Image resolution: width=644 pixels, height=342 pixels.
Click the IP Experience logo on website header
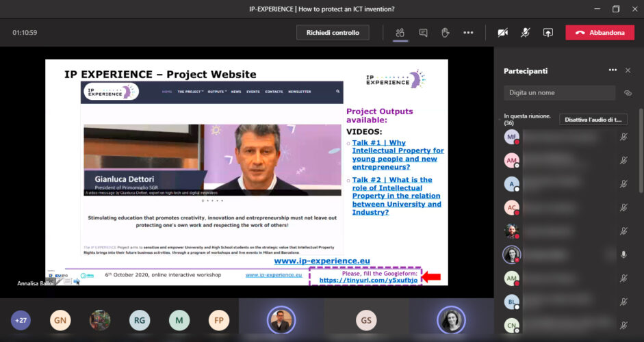pyautogui.click(x=112, y=92)
